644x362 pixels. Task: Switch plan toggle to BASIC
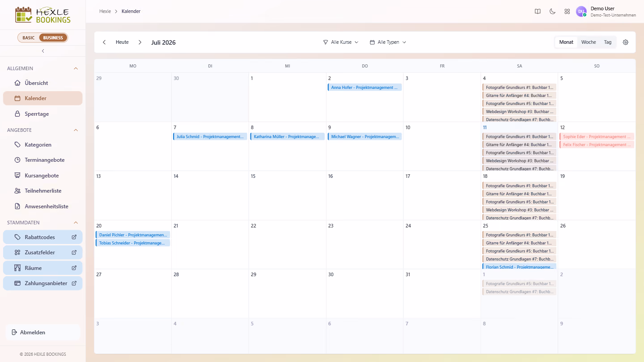click(x=29, y=38)
